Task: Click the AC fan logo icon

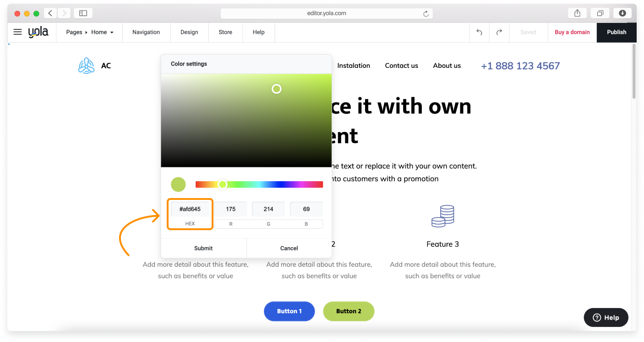Action: coord(86,66)
